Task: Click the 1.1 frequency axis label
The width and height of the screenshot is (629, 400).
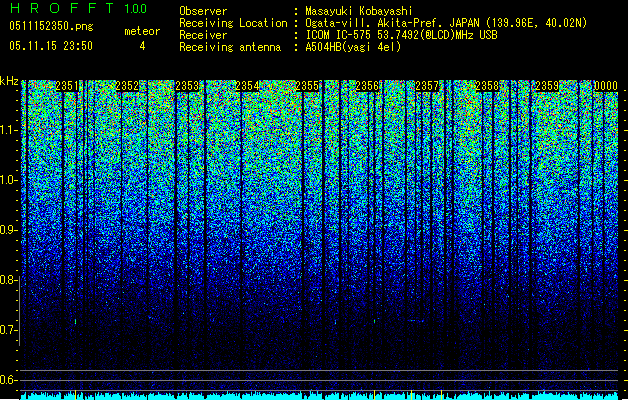Action: [x=7, y=130]
